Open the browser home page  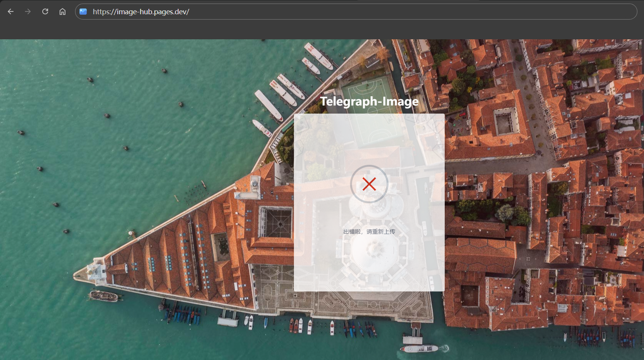62,12
